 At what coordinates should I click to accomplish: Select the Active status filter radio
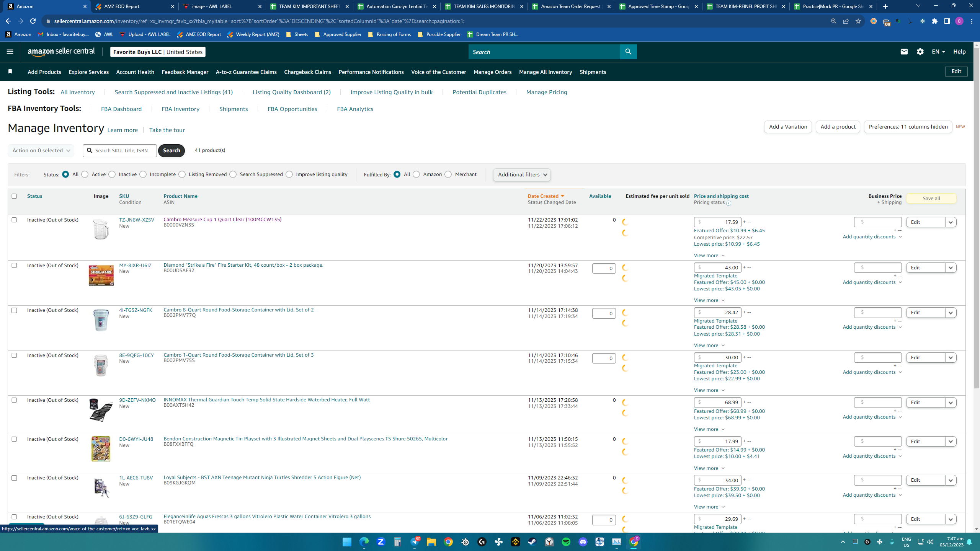85,174
